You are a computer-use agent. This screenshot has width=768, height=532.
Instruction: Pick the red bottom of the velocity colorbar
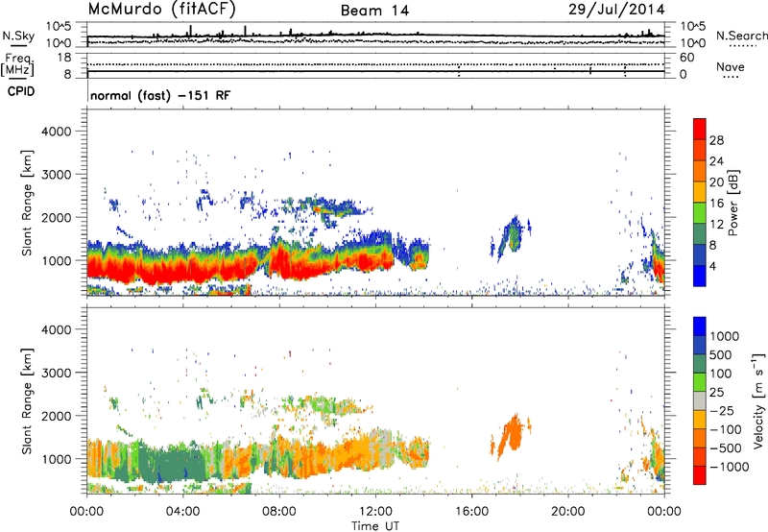(x=700, y=475)
